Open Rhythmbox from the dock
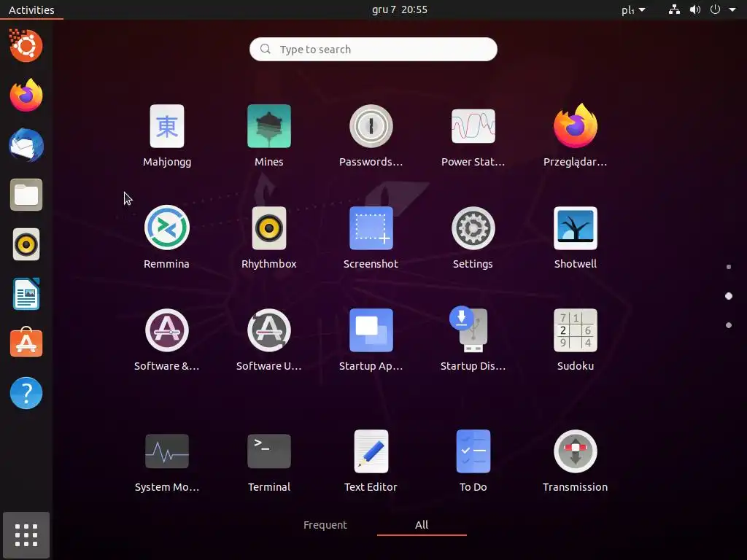Image resolution: width=747 pixels, height=560 pixels. (26, 244)
